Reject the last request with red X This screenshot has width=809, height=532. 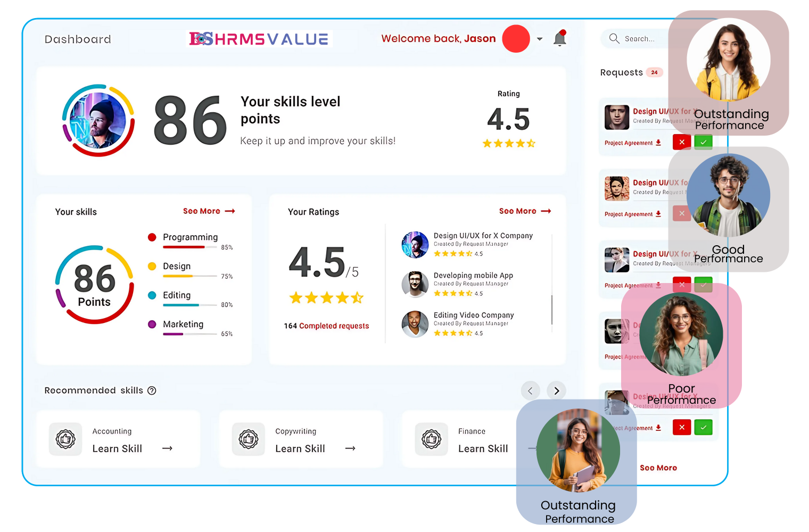pyautogui.click(x=682, y=427)
